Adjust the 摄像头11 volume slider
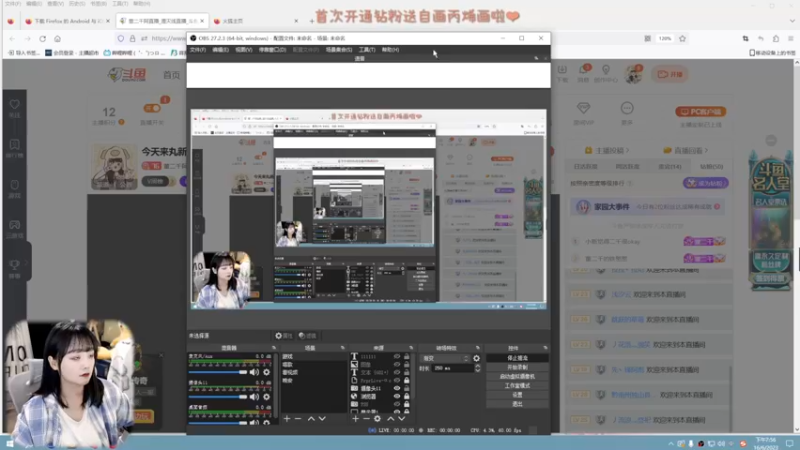The image size is (800, 450). pyautogui.click(x=218, y=396)
